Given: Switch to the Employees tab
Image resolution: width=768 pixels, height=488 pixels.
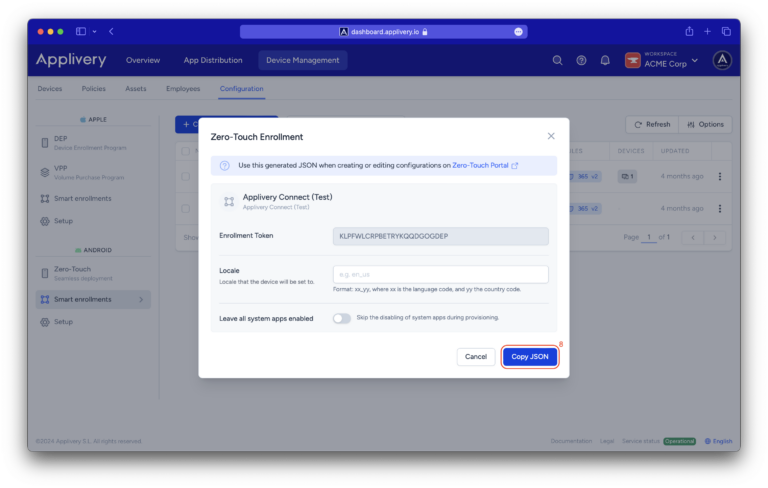Looking at the screenshot, I should [183, 89].
